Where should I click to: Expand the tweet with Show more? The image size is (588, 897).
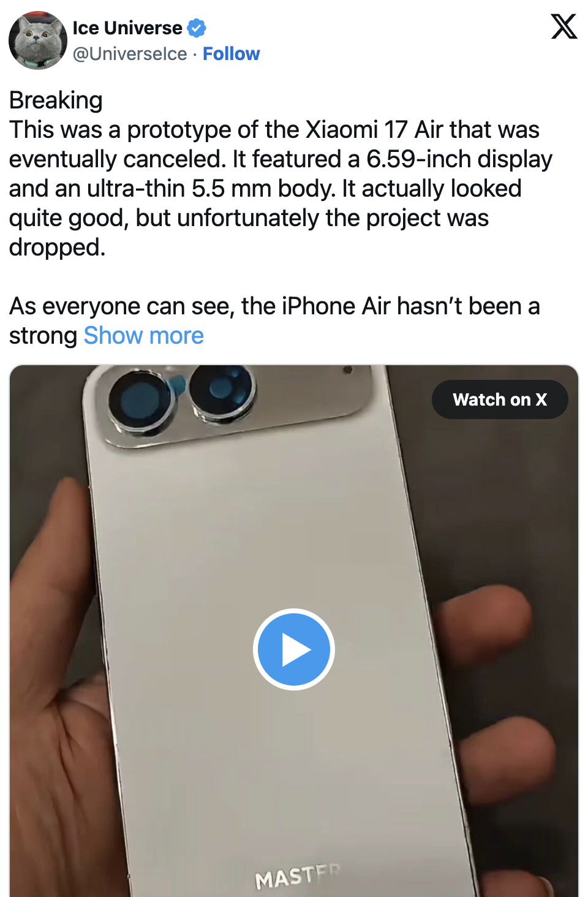tap(144, 336)
